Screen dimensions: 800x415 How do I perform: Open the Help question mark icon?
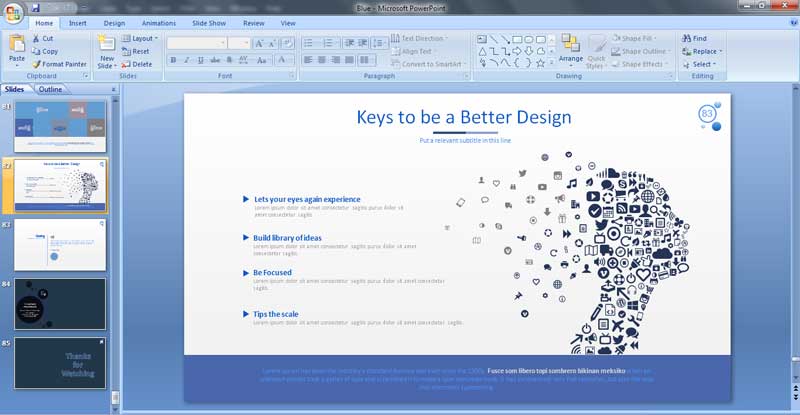(x=794, y=23)
